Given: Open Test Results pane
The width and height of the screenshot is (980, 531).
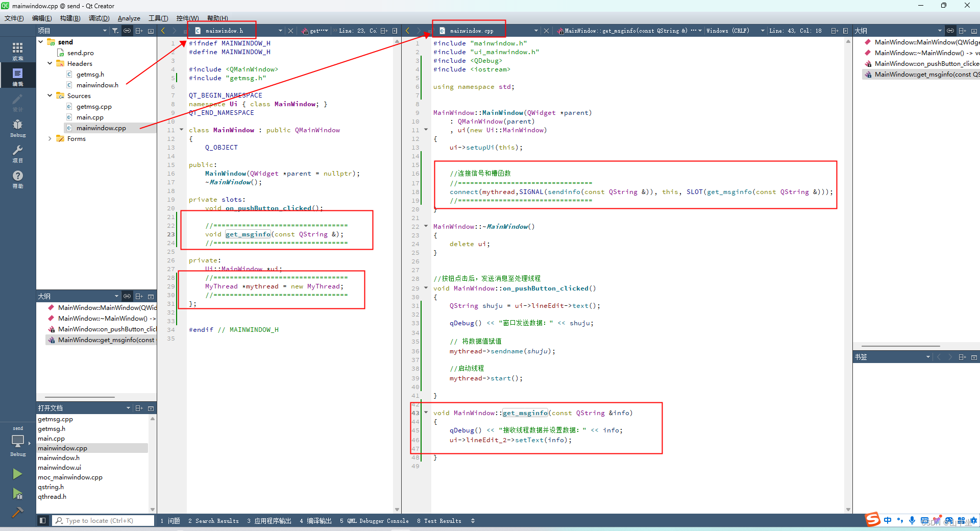Looking at the screenshot, I should click(439, 521).
